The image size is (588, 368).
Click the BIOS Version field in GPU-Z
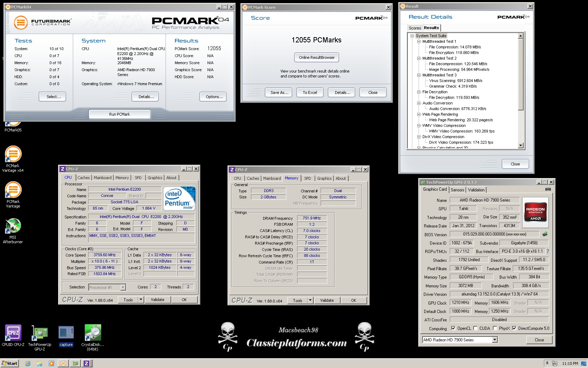[495, 234]
